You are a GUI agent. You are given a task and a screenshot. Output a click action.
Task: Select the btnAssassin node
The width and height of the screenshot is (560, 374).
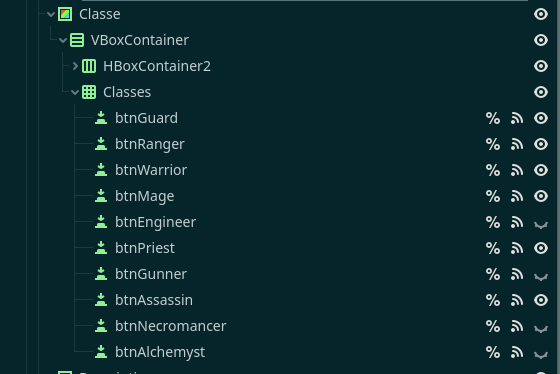pos(154,300)
